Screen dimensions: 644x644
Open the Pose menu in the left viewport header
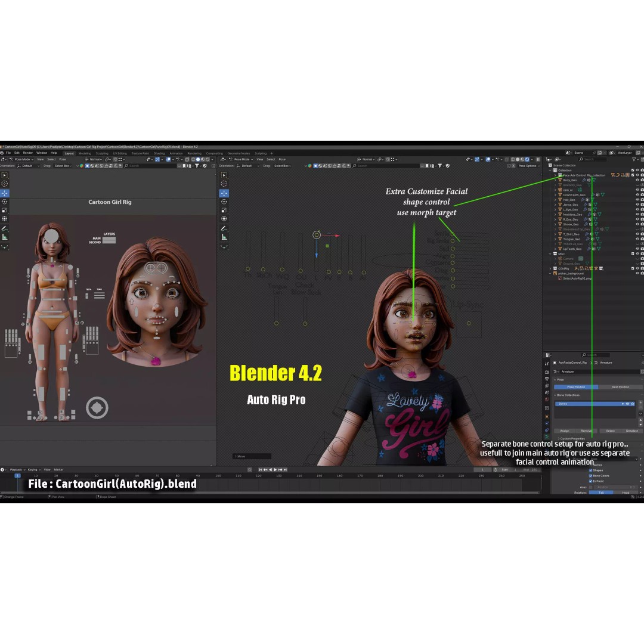[x=63, y=159]
